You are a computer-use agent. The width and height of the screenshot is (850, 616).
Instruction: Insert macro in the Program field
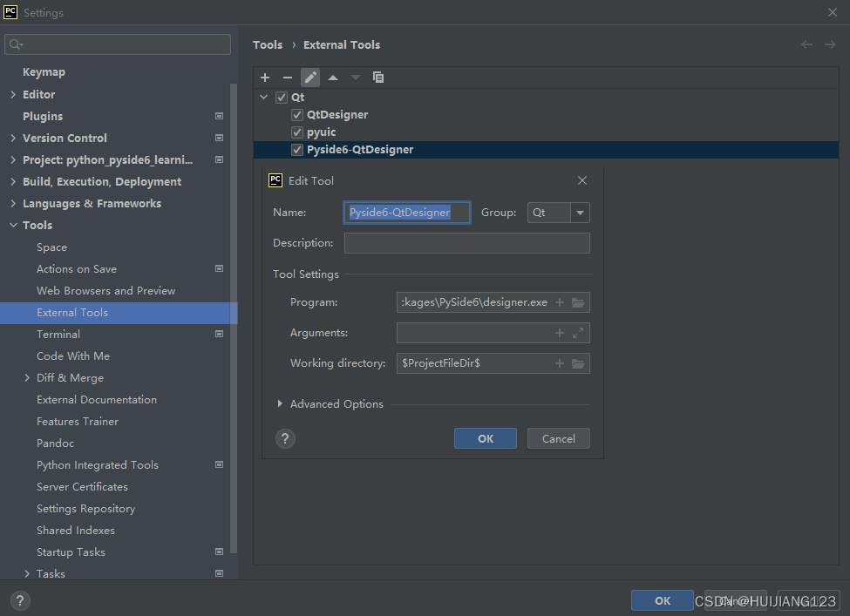click(x=560, y=302)
